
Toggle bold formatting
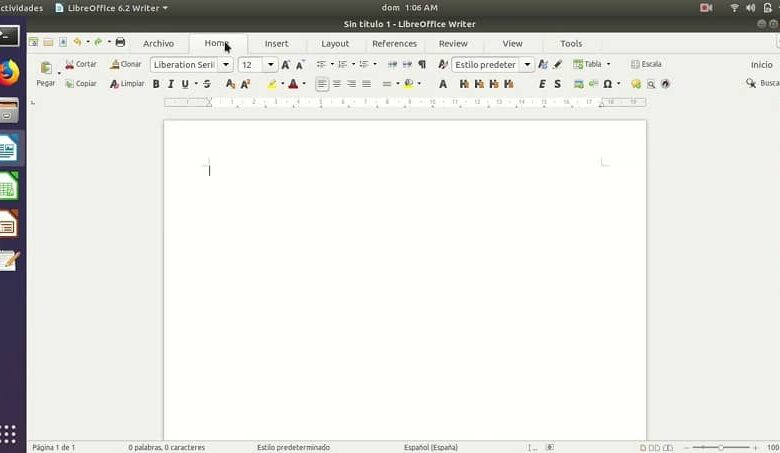(156, 84)
